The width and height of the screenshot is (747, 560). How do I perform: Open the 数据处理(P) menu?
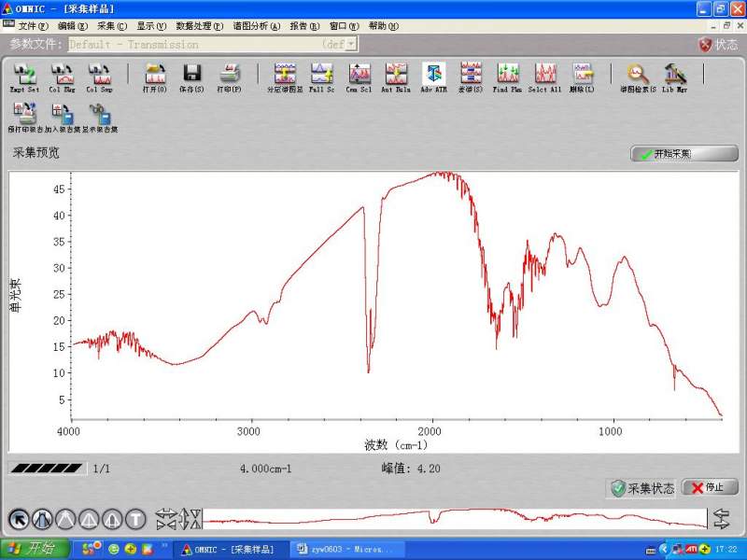click(200, 26)
